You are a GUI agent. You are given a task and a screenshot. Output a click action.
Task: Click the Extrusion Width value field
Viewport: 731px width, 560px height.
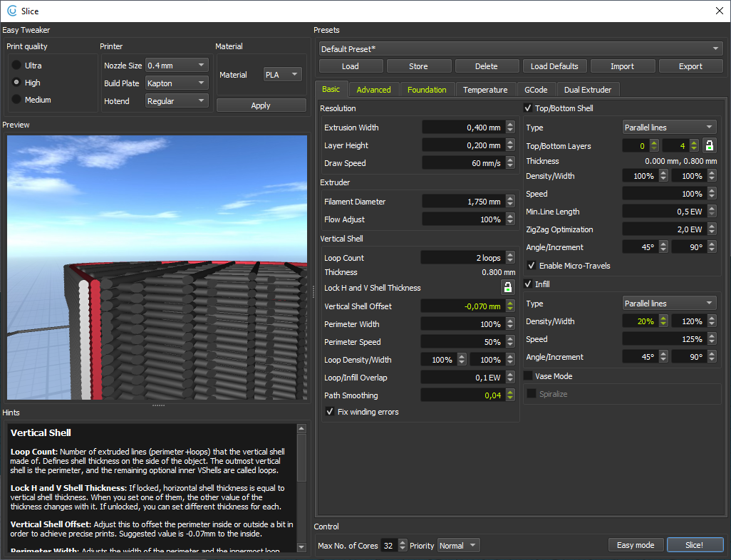464,128
